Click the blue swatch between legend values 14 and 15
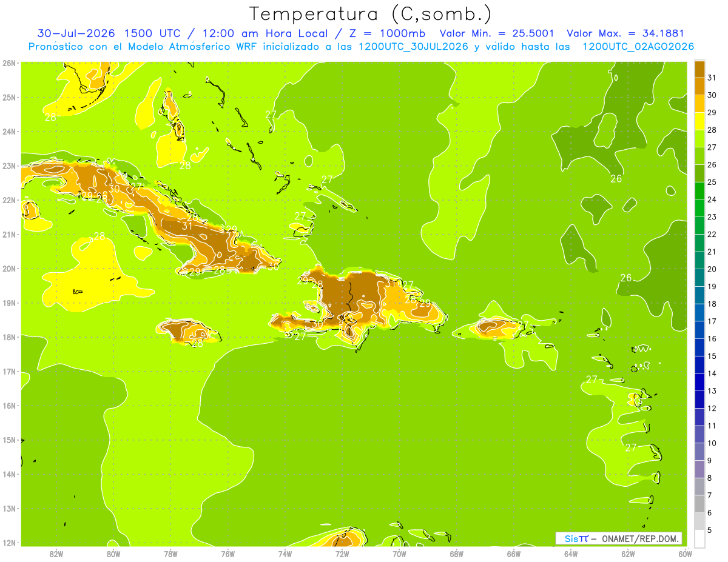 [x=699, y=364]
